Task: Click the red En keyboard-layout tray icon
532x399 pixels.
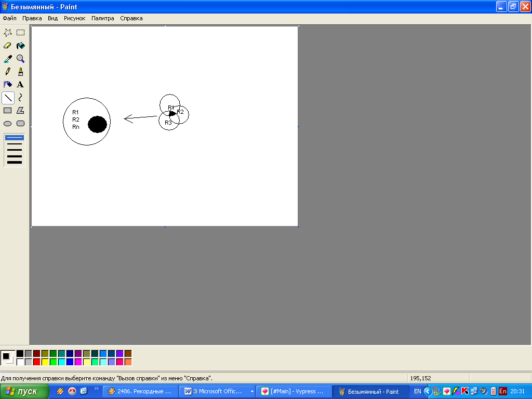Action: [x=503, y=392]
